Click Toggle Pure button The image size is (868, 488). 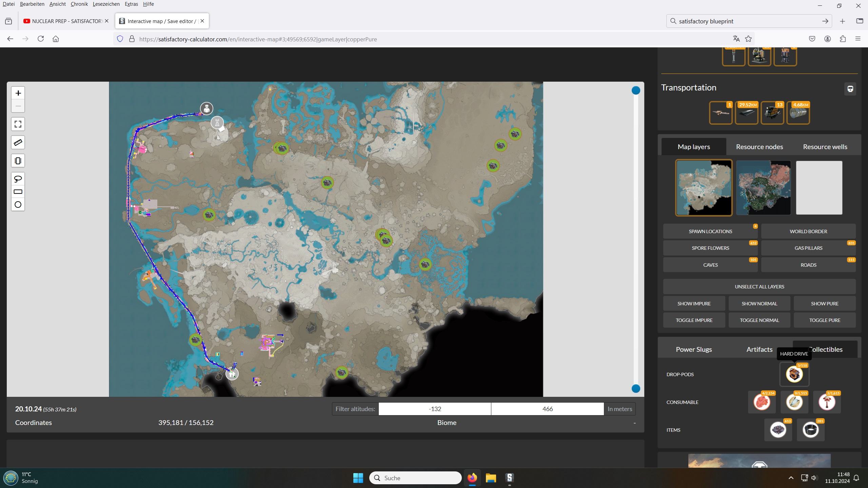[x=825, y=320]
